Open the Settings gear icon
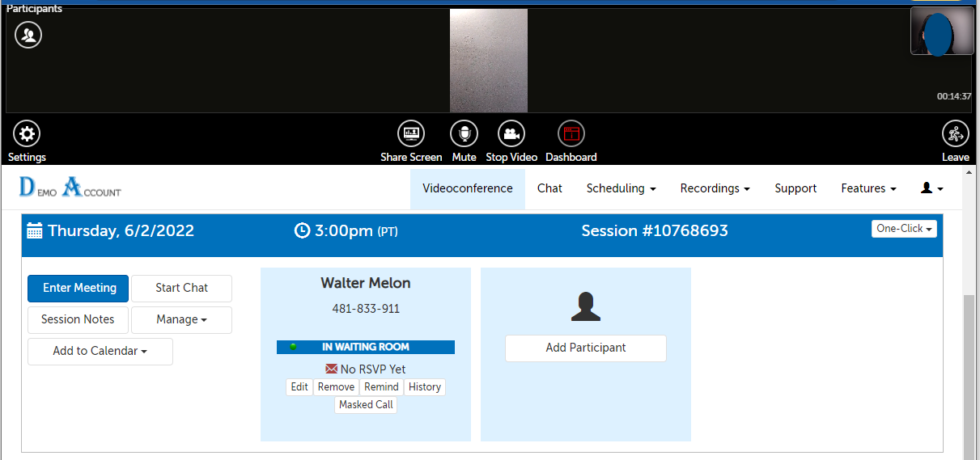 coord(28,134)
